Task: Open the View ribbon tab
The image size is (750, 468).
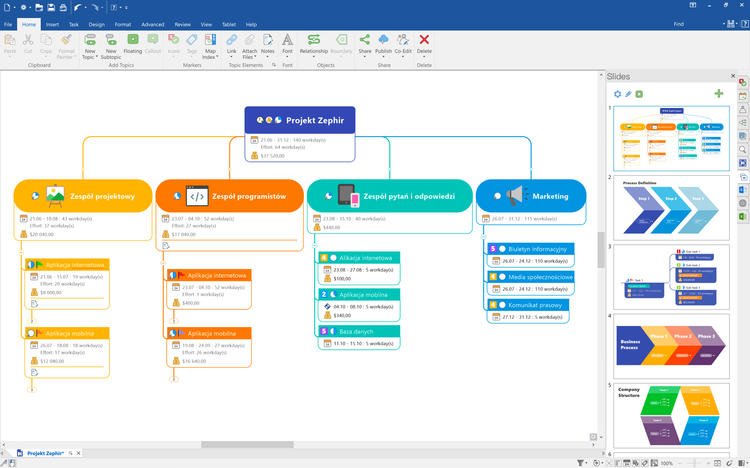Action: 206,24
